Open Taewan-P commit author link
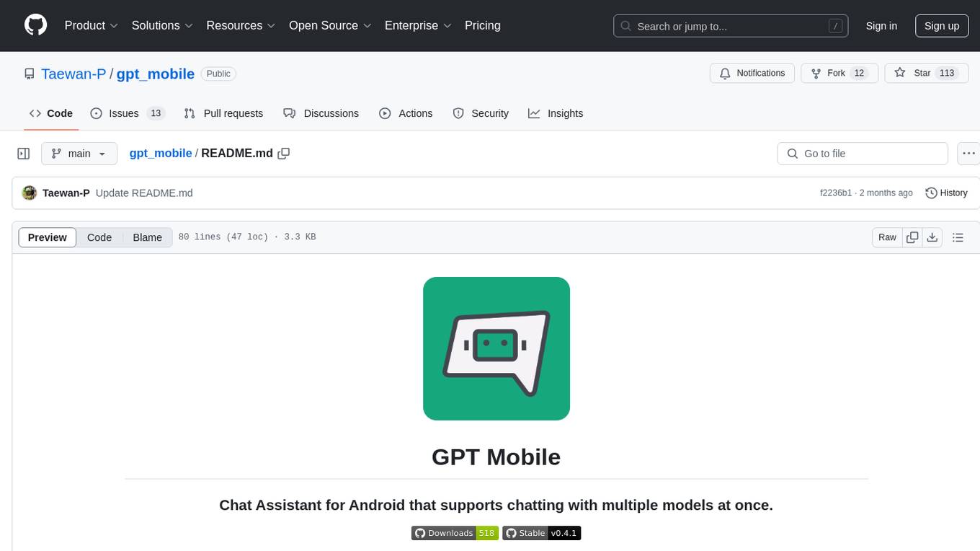This screenshot has height=551, width=980. [66, 193]
